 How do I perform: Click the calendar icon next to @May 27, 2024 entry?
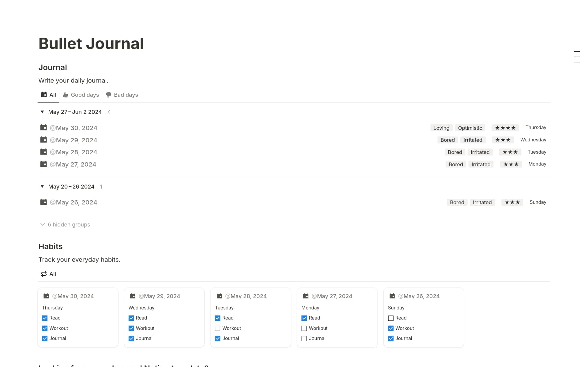43,164
